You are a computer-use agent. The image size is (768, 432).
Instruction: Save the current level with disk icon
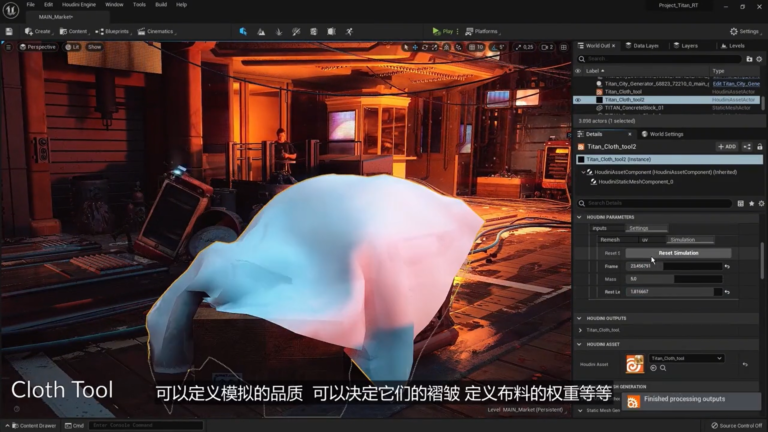click(x=9, y=31)
